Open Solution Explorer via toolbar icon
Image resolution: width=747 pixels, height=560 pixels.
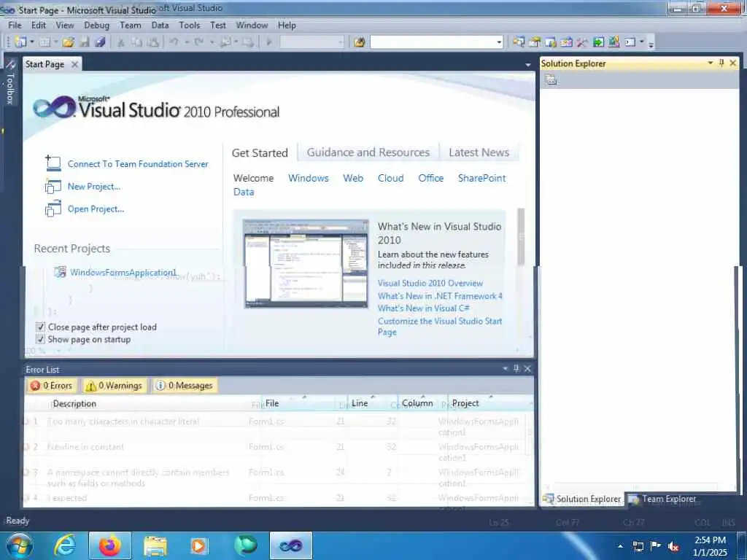pos(519,42)
